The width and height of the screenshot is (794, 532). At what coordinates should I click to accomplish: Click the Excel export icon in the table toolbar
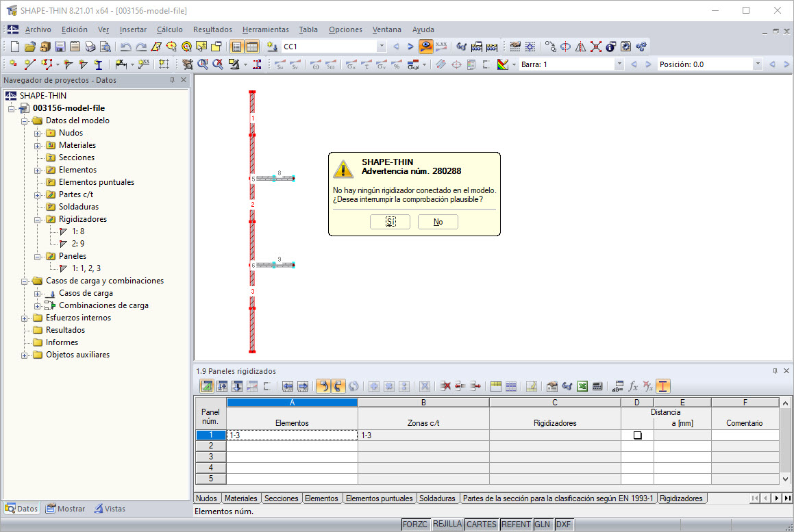click(x=582, y=386)
